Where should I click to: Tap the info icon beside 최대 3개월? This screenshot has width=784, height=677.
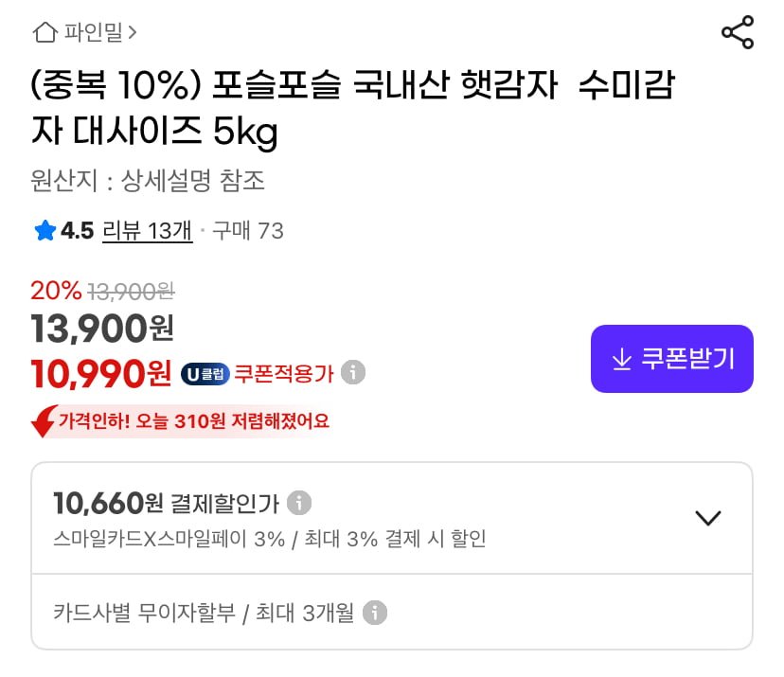point(375,613)
